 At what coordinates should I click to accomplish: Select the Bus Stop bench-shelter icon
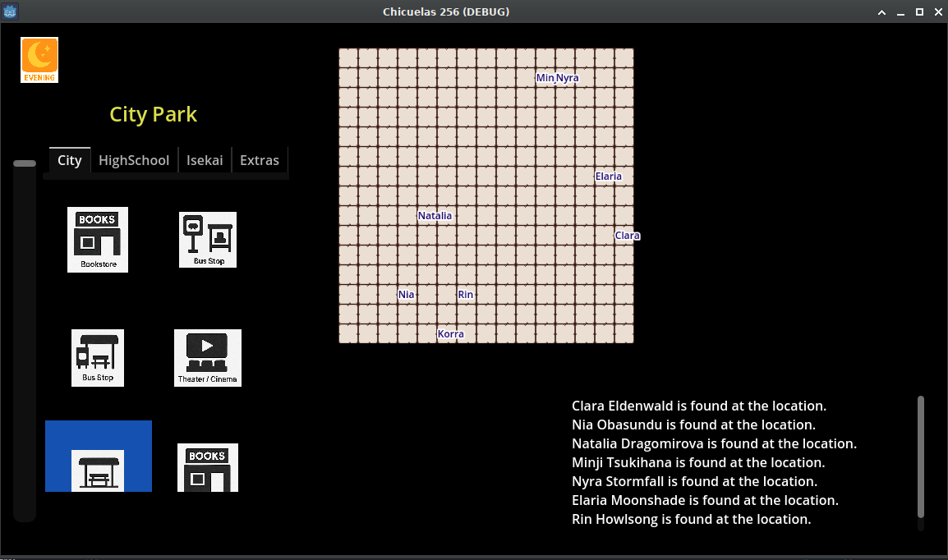click(97, 358)
